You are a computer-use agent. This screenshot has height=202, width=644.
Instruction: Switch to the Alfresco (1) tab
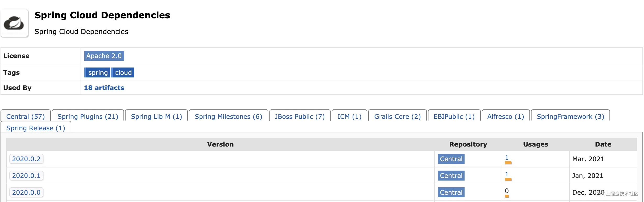click(x=506, y=116)
